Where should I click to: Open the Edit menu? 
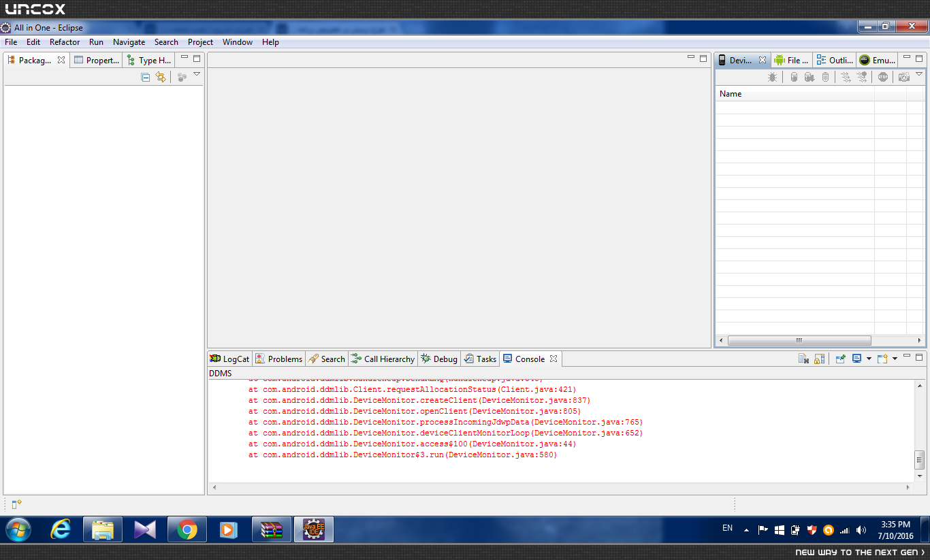click(x=33, y=42)
